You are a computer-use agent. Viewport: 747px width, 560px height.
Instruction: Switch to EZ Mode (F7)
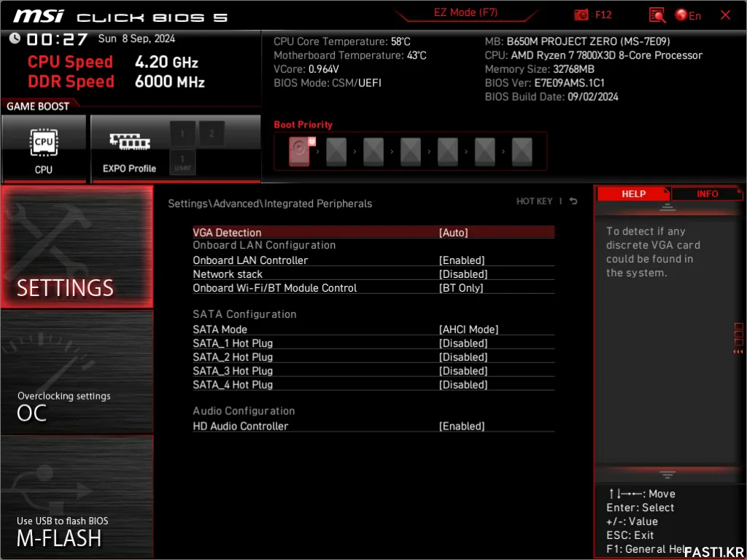pos(465,12)
